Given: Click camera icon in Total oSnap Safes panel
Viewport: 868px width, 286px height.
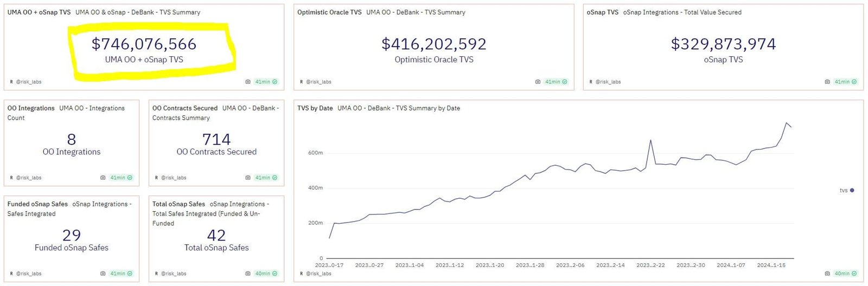Looking at the screenshot, I should pos(248,274).
